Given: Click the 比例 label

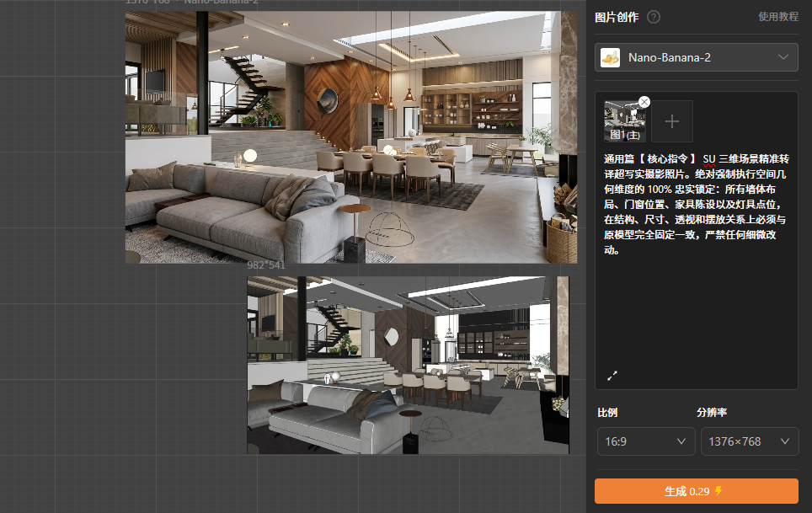Looking at the screenshot, I should tap(607, 413).
